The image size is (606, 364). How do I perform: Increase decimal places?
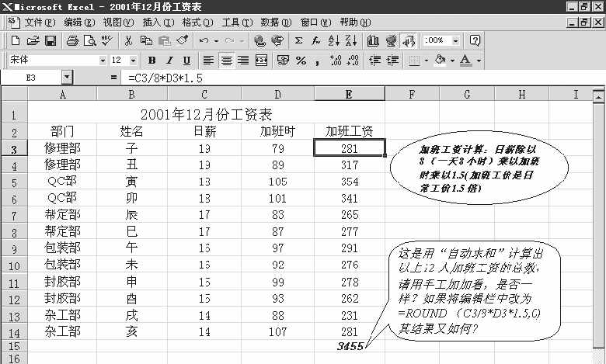(x=336, y=61)
